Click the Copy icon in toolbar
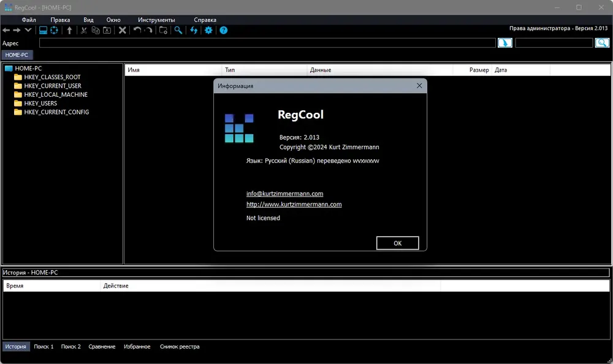 pyautogui.click(x=96, y=30)
